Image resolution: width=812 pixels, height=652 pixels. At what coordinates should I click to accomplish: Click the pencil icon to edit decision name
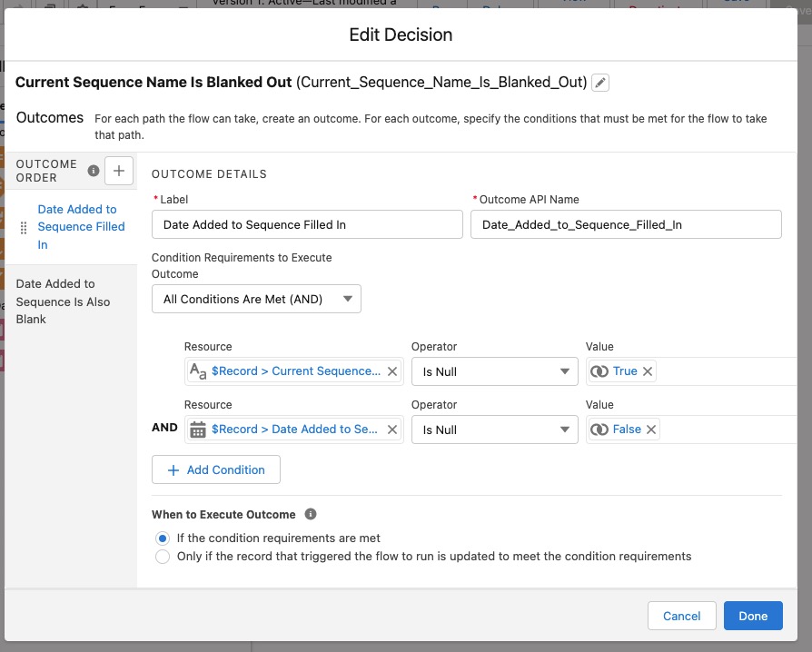click(x=600, y=83)
